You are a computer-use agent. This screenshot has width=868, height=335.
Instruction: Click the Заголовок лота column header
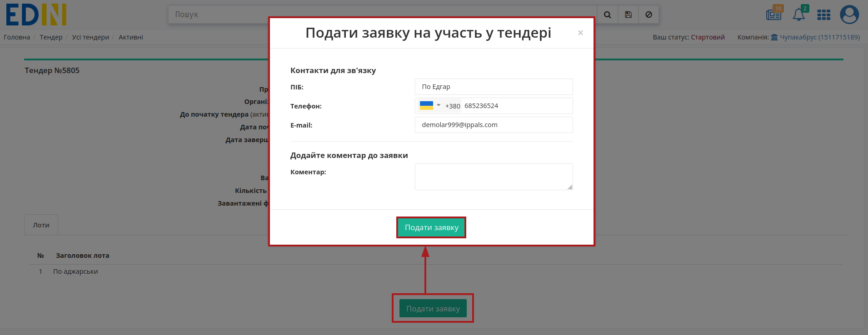click(x=82, y=256)
